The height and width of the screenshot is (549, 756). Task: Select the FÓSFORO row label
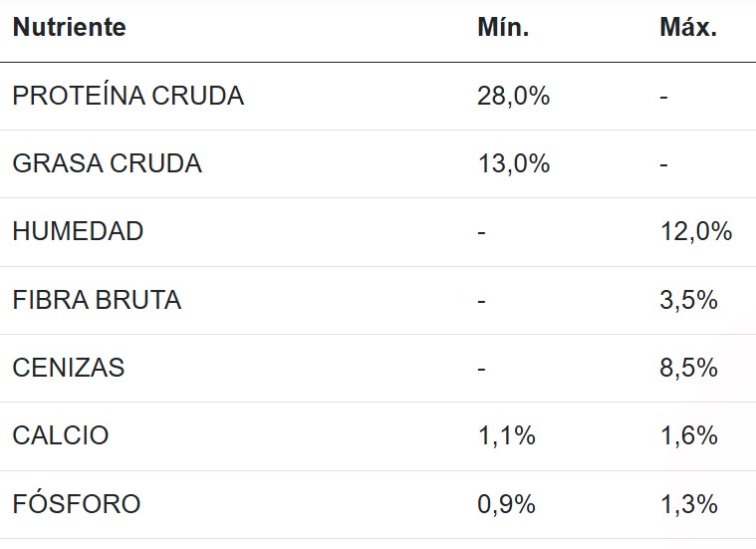click(x=77, y=504)
